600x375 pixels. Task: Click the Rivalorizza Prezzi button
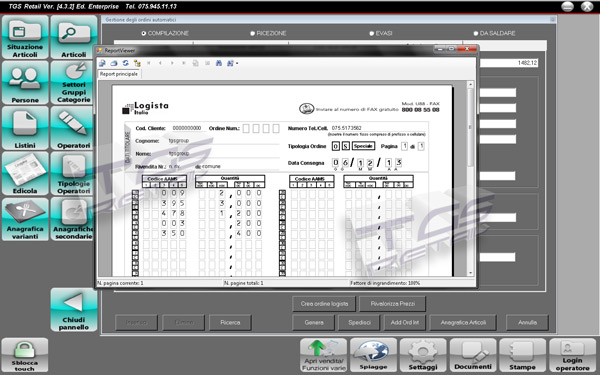[x=393, y=304]
